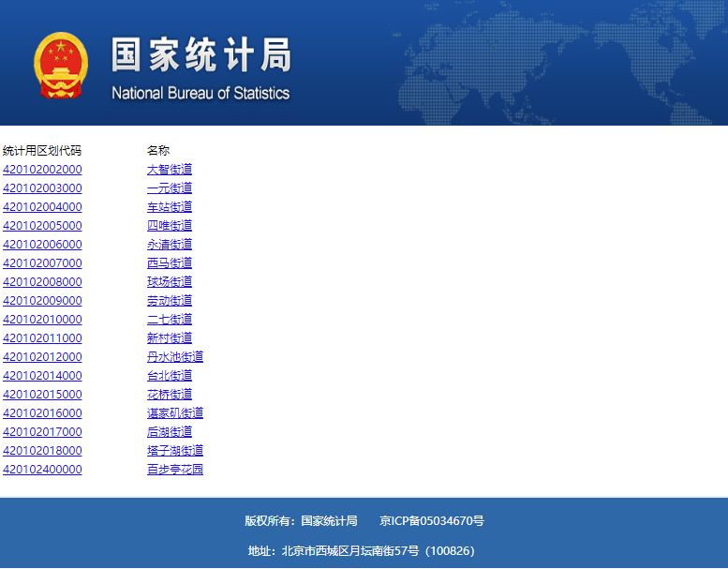The height and width of the screenshot is (569, 728).
Task: Open the 球场街道 link
Action: pos(170,282)
